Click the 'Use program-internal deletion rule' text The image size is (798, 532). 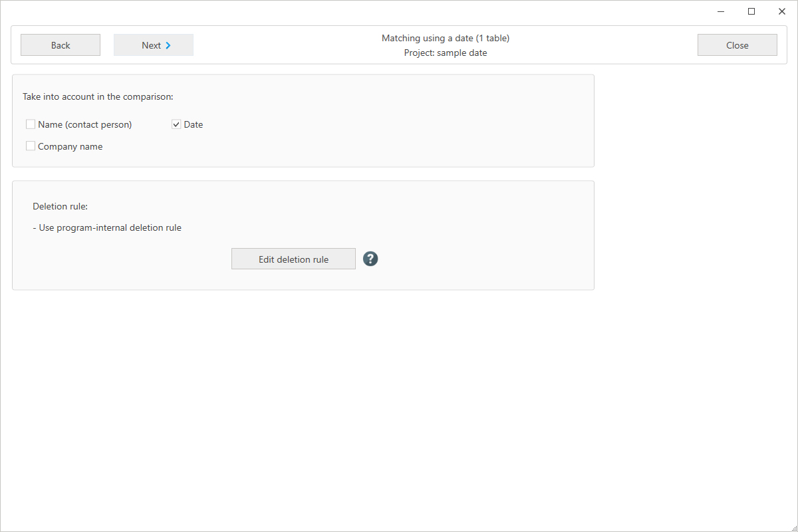pos(107,227)
